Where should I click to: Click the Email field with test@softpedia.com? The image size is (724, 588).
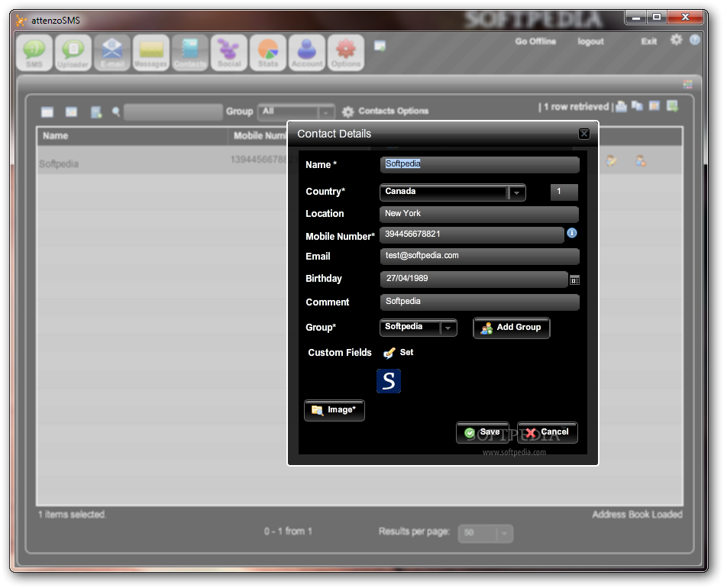480,256
